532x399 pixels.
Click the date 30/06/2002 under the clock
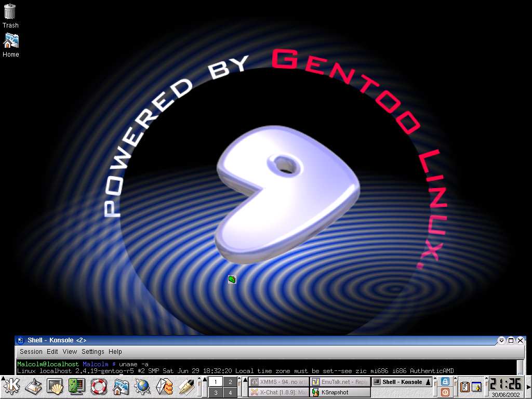[506, 395]
